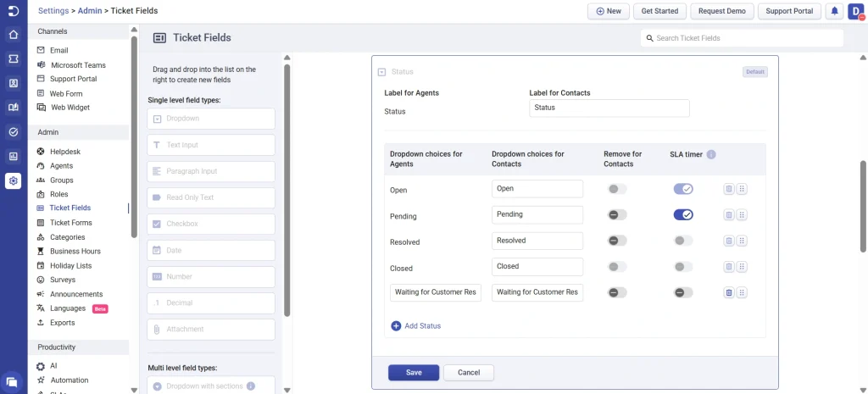The height and width of the screenshot is (394, 868).
Task: Click the Admin breadcrumb link
Action: pos(90,10)
